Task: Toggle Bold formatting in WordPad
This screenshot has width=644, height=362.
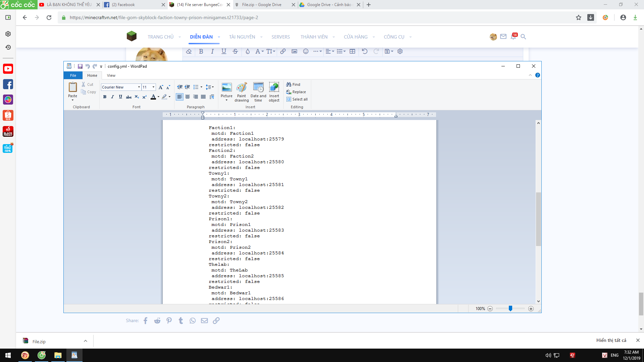Action: 105,97
